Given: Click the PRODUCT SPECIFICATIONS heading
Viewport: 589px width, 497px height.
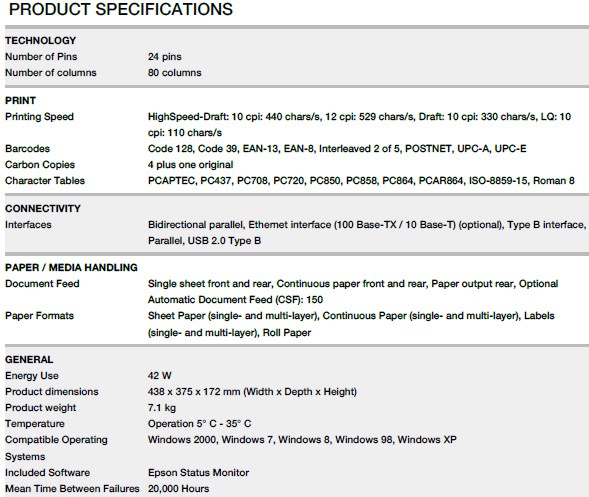Looking at the screenshot, I should click(x=121, y=9).
